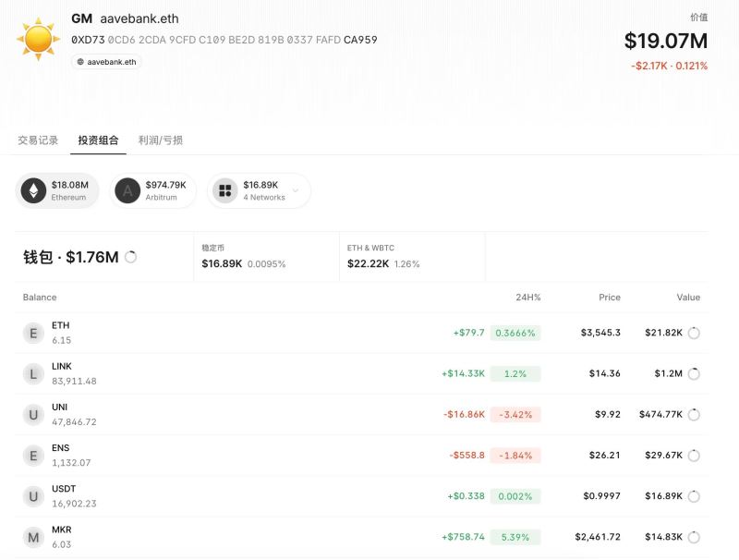Viewport: 739px width, 560px height.
Task: Click the UNI token icon
Action: pyautogui.click(x=34, y=414)
